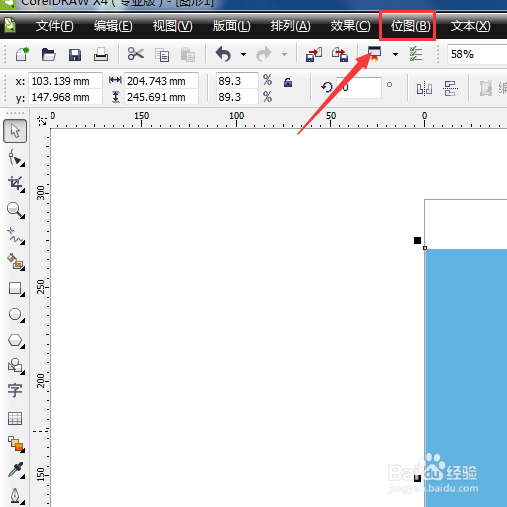
Task: Click the checklist options icon beside launcher
Action: tap(416, 54)
